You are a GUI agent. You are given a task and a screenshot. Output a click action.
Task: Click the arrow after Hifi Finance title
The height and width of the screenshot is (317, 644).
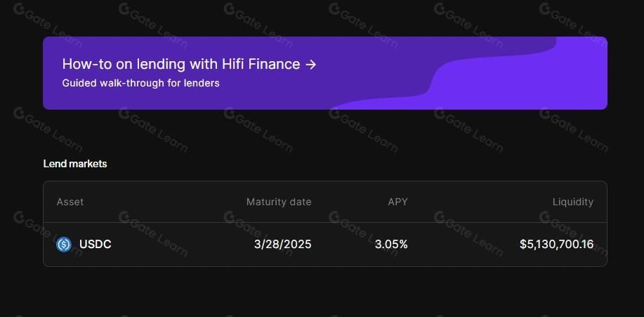click(x=310, y=65)
